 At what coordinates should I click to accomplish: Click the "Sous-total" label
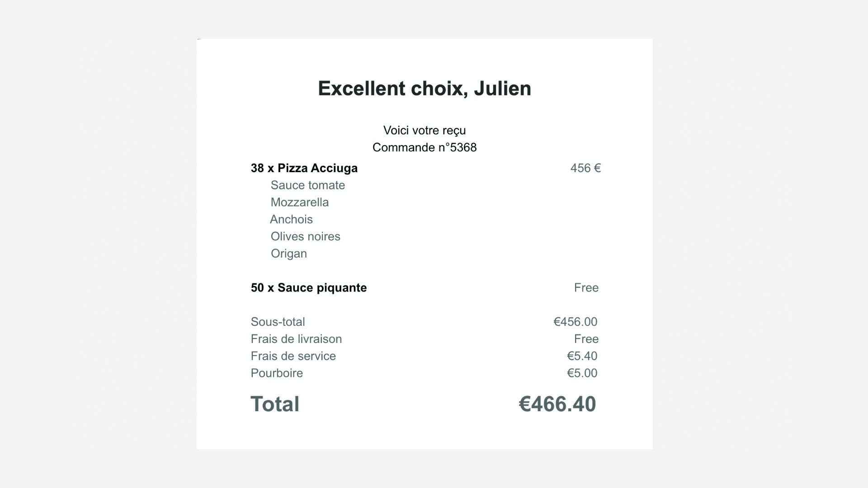(278, 322)
